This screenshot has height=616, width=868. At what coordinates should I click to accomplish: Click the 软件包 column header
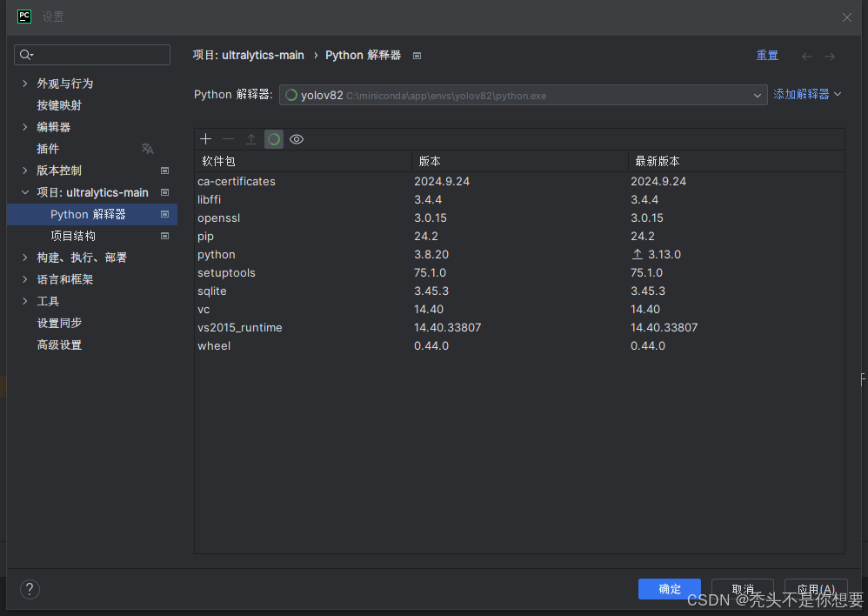tap(303, 161)
